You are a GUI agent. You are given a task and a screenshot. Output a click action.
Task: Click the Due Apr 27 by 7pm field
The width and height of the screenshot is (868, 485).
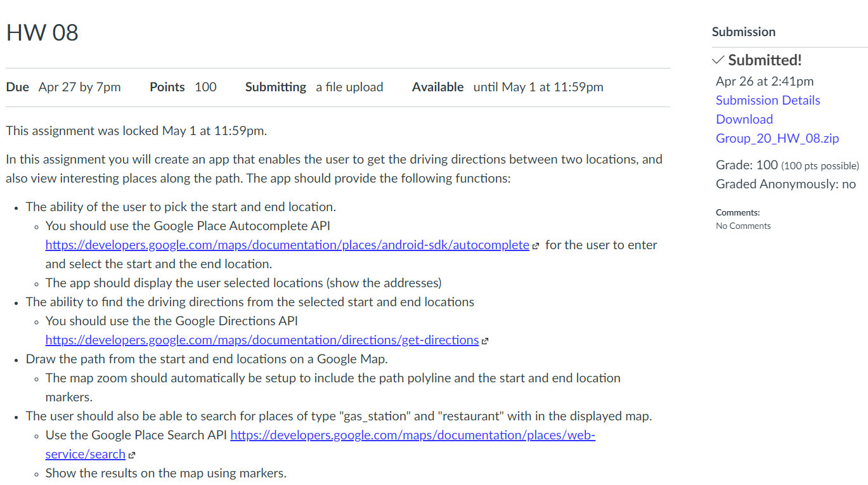63,87
